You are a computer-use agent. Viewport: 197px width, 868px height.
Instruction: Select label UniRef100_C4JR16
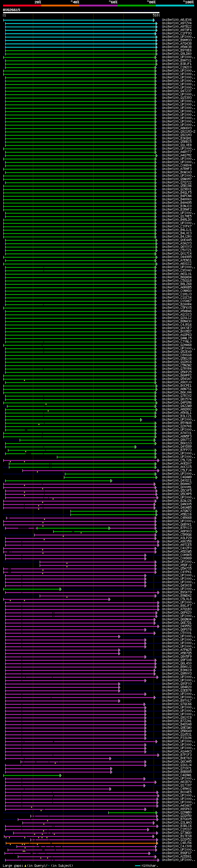[x=177, y=325]
